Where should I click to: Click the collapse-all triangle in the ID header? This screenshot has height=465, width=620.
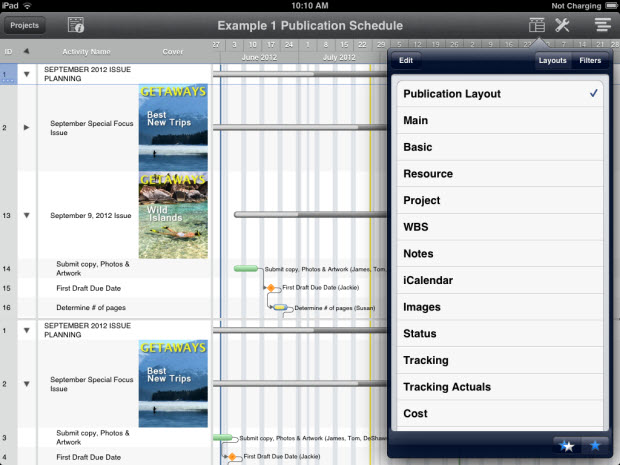tap(27, 50)
